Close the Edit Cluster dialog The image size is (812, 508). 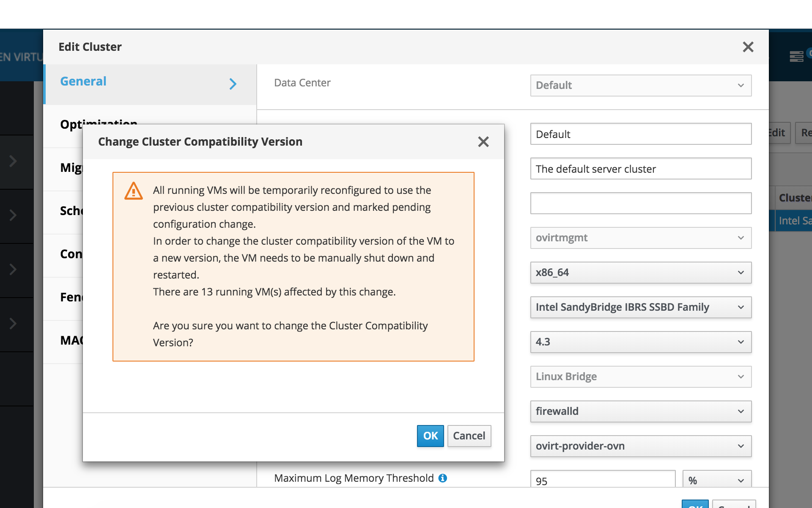click(748, 47)
